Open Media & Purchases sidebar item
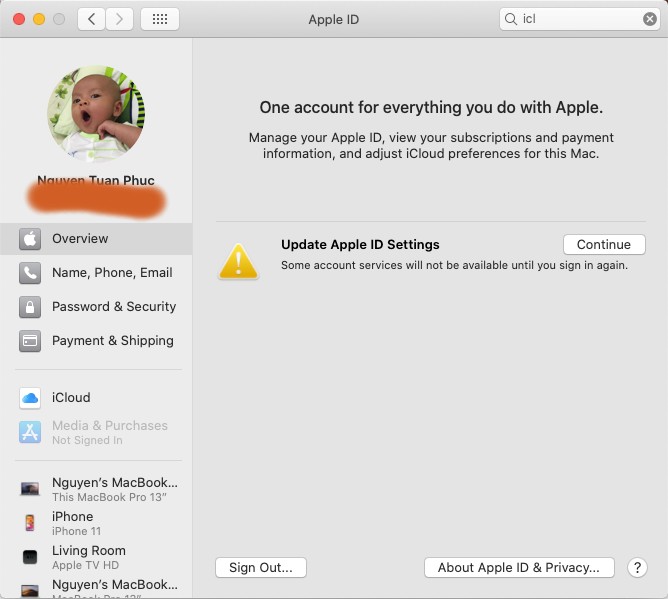Image resolution: width=668 pixels, height=599 pixels. click(96, 432)
